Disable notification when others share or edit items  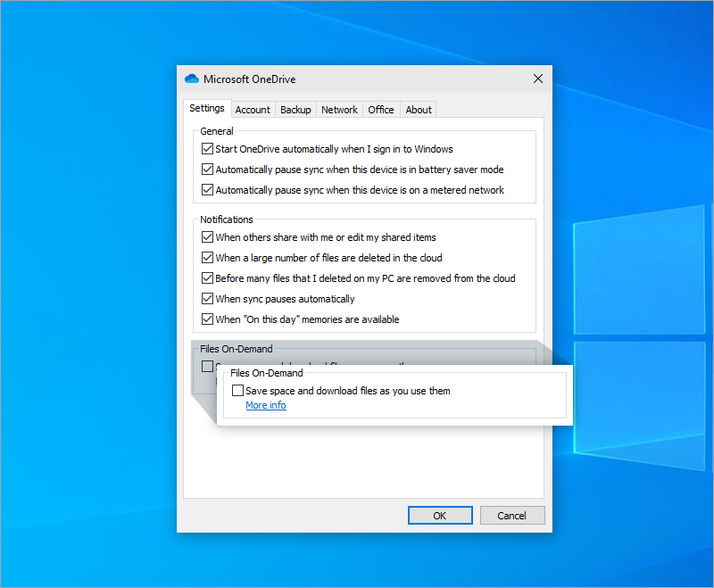point(207,237)
